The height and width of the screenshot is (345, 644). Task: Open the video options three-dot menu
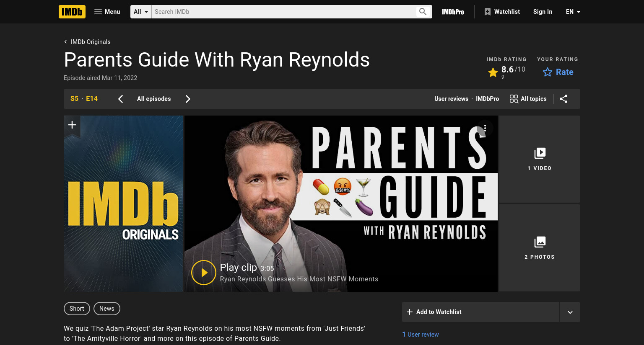coord(485,128)
